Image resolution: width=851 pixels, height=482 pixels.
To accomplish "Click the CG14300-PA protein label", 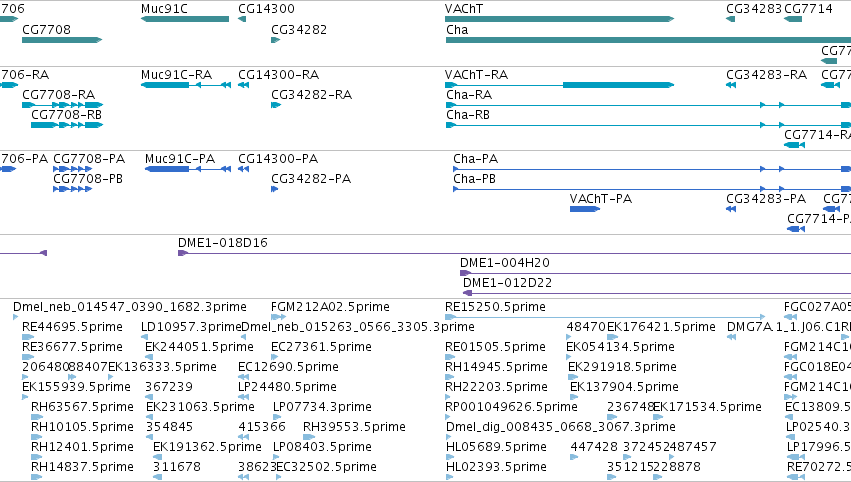I will coord(278,158).
